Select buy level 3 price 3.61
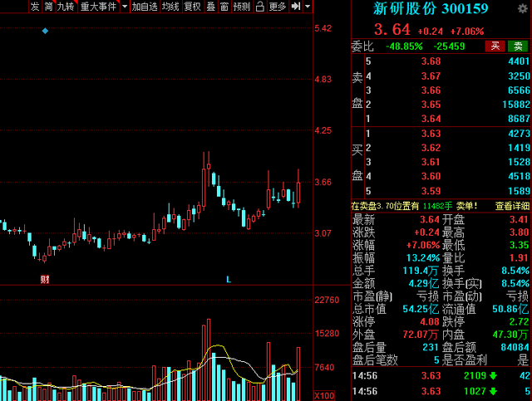The height and width of the screenshot is (401, 532). [431, 162]
